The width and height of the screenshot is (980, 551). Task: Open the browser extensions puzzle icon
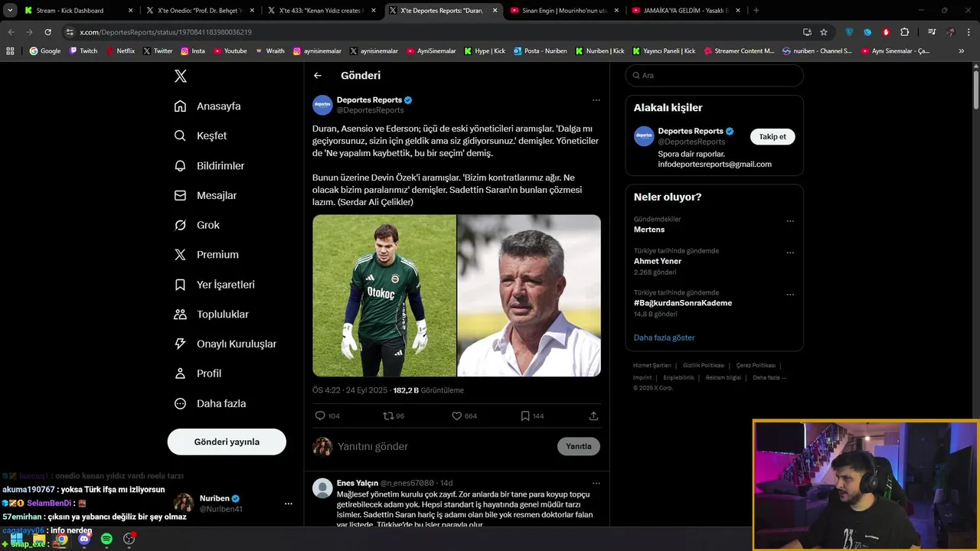click(905, 32)
